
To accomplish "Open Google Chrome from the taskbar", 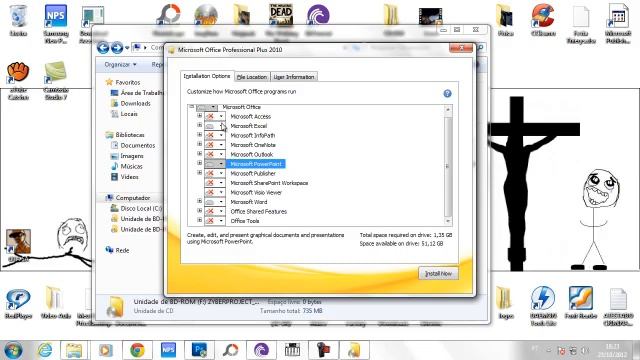I will (138, 350).
